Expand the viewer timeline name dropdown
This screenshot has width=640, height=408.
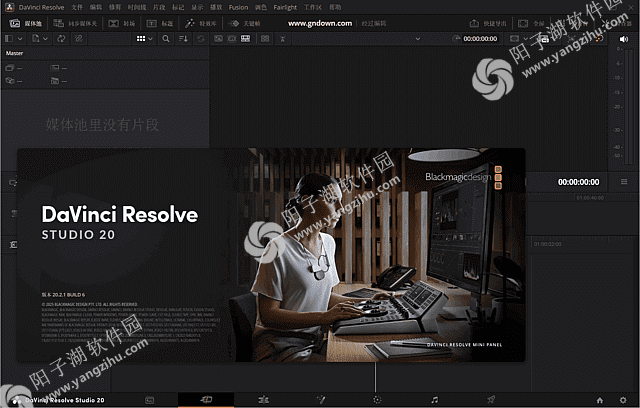(x=417, y=39)
